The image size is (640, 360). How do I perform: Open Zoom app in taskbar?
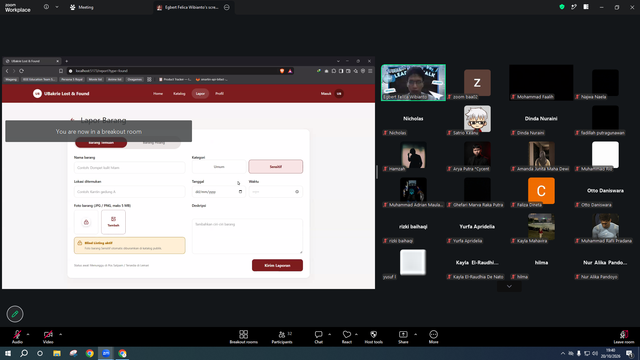click(106, 353)
